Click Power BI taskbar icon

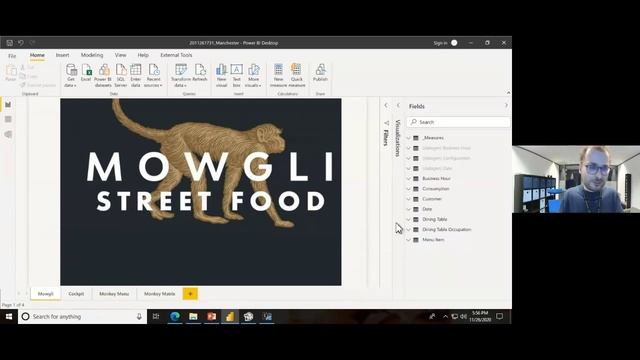pyautogui.click(x=230, y=316)
